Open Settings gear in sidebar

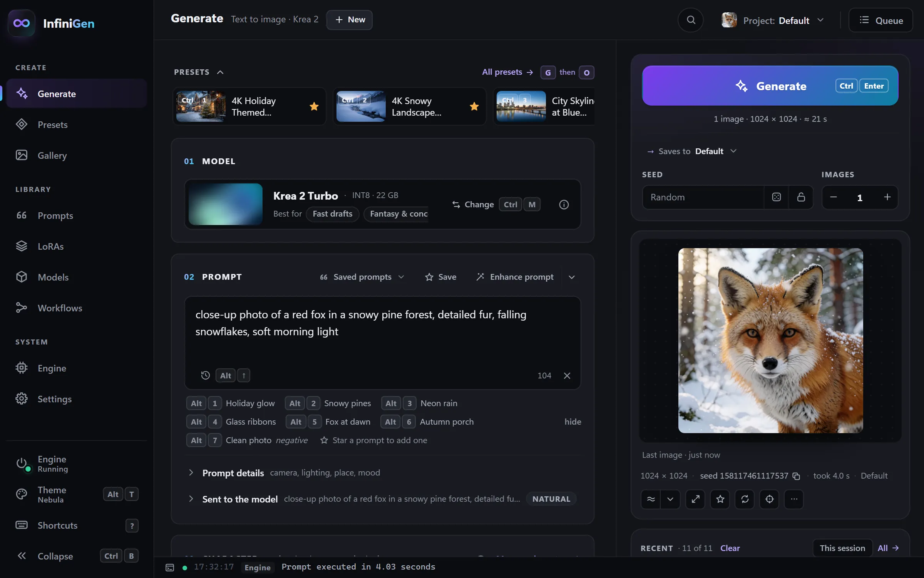pyautogui.click(x=76, y=399)
